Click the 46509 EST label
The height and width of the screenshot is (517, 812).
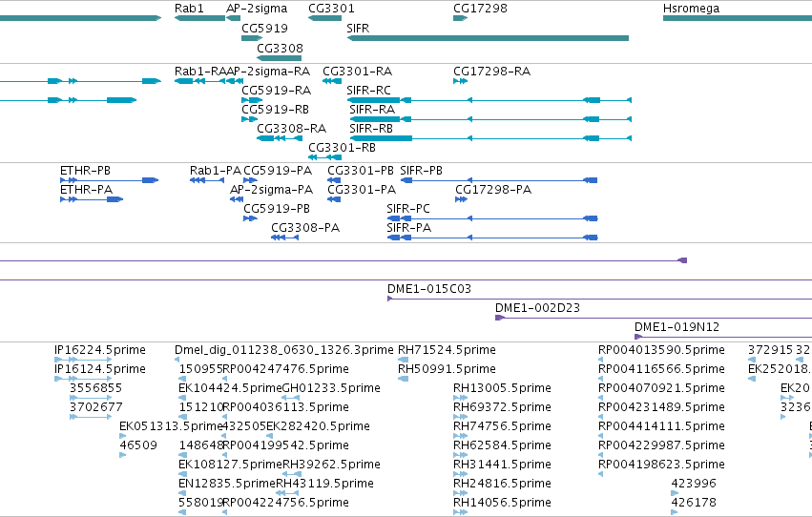(x=138, y=445)
